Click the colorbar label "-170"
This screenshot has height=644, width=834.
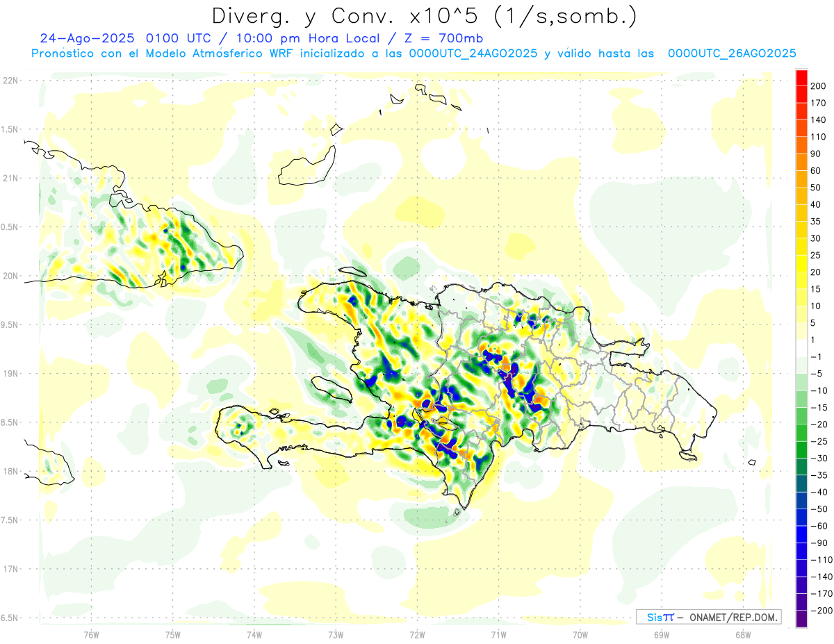tap(822, 593)
